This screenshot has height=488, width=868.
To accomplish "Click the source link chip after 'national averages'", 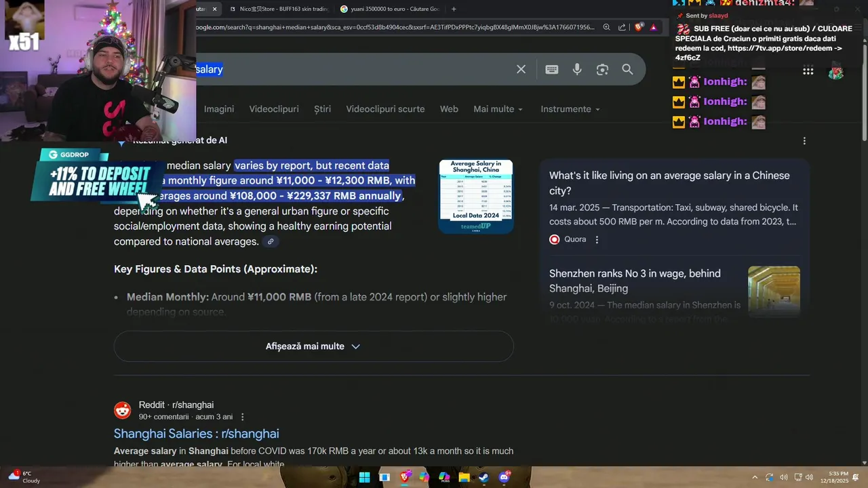I will click(271, 241).
